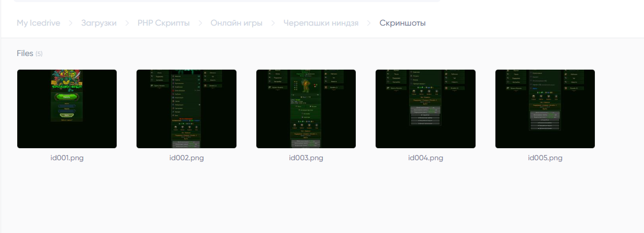The height and width of the screenshot is (233, 644).
Task: Click chevron after Загрузки breadcrumb
Action: click(x=127, y=24)
